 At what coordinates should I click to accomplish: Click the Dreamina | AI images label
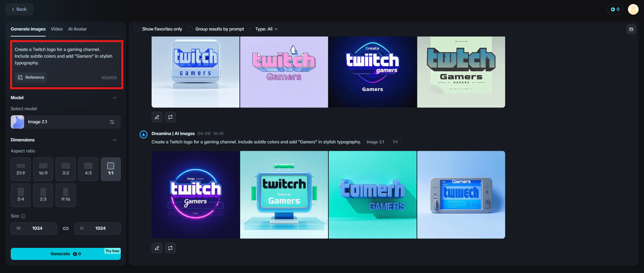point(173,134)
